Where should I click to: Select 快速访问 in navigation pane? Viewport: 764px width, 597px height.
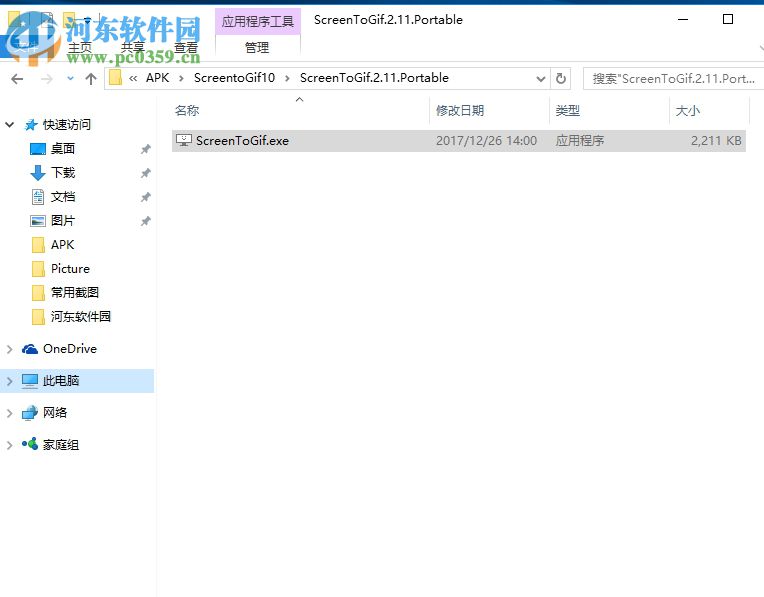pos(66,125)
